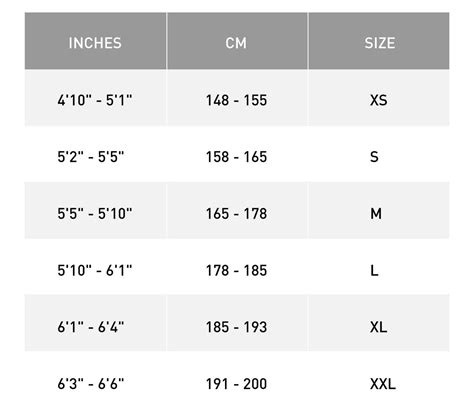Click the 165 - 178 cm cell
474x419 pixels.
237,211
